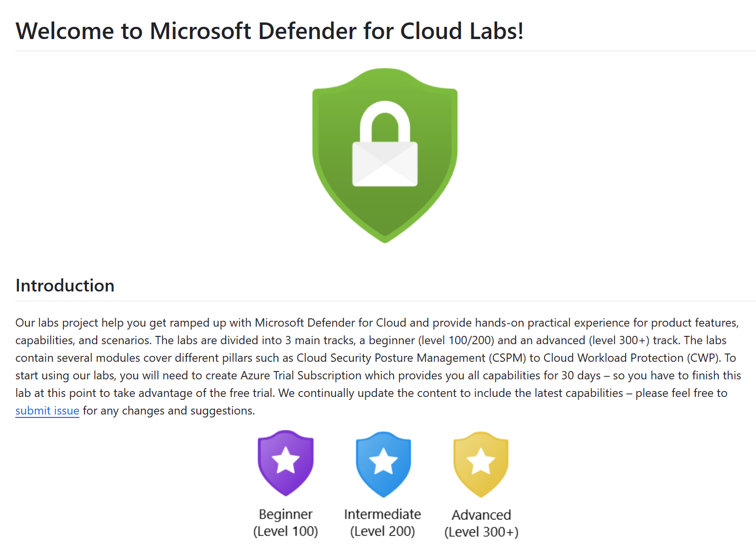The image size is (756, 560).
Task: Click the green shield padlock logo
Action: coord(385,155)
